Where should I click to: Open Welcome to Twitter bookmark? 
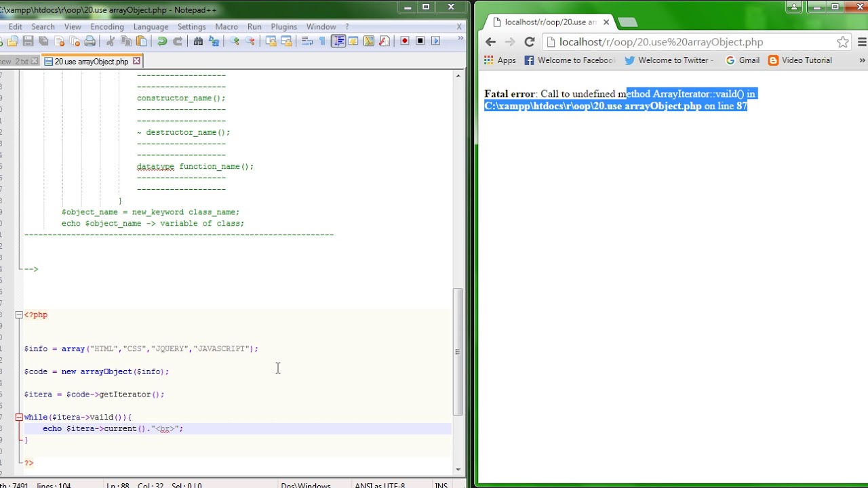669,60
